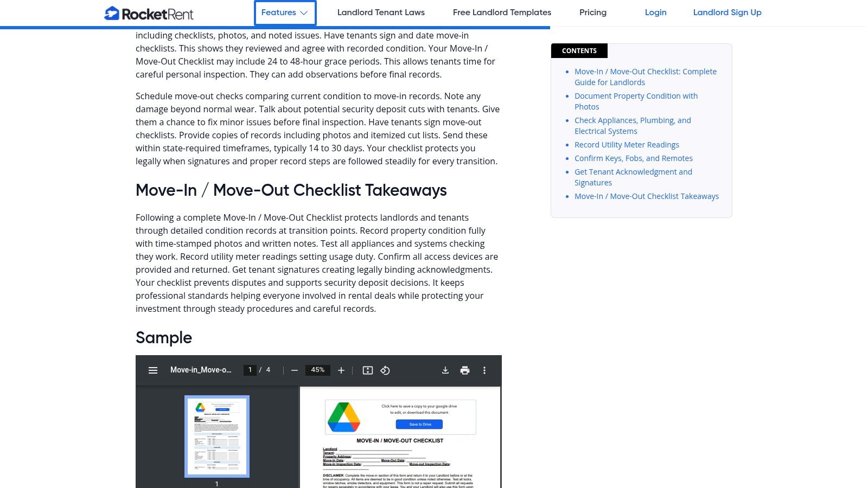Rotate the PDF document counterclockwise
Screen dimensions: 868x488
coord(385,370)
